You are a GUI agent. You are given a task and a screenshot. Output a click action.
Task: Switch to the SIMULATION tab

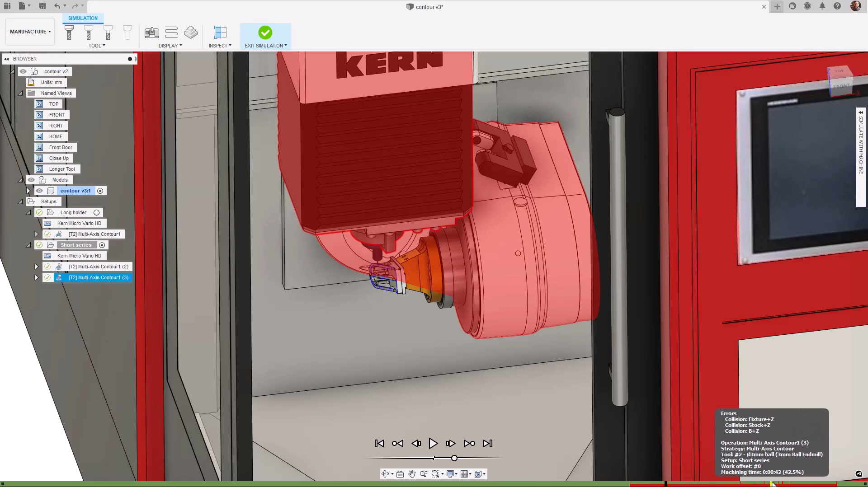point(83,18)
